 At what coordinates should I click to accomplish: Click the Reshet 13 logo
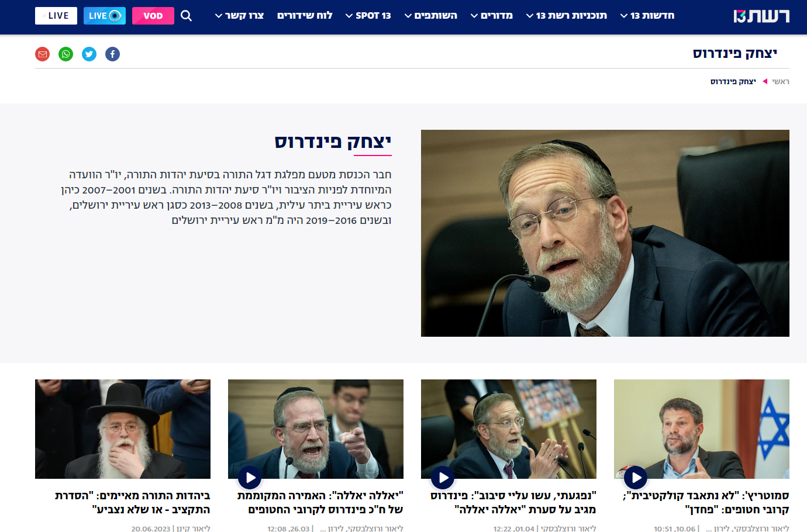761,16
